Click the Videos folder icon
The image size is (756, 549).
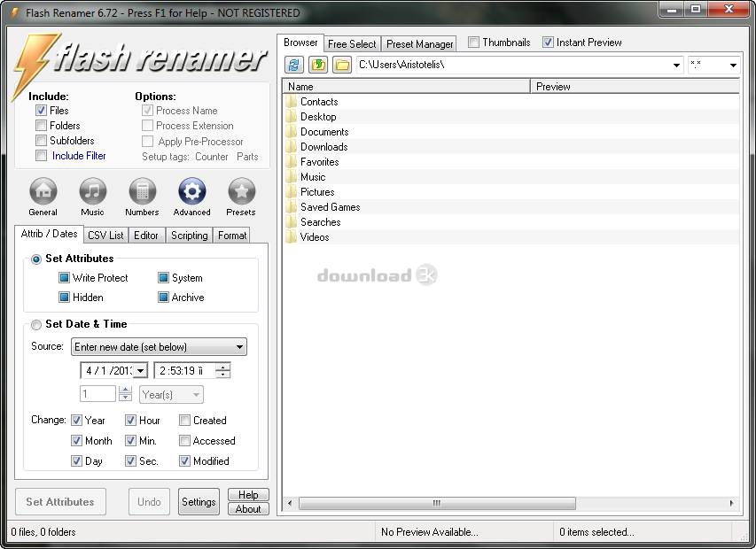pyautogui.click(x=291, y=237)
